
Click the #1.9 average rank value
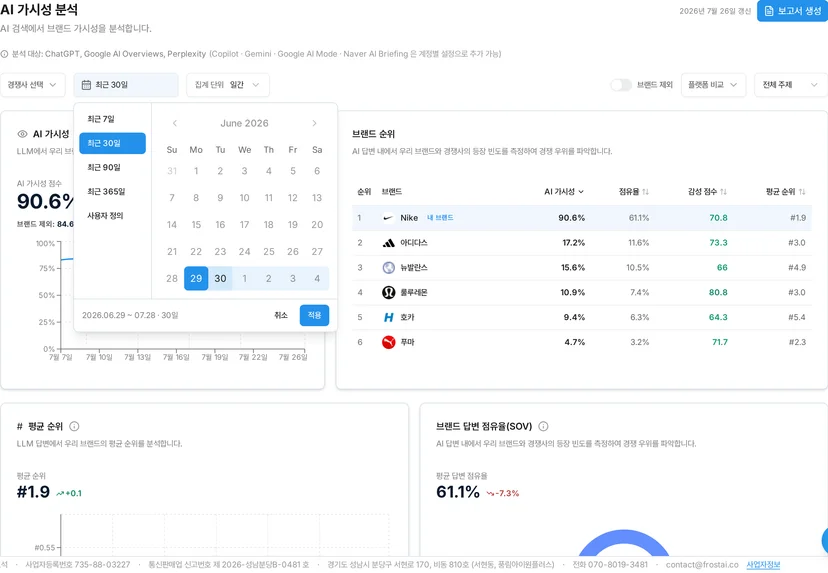click(33, 492)
